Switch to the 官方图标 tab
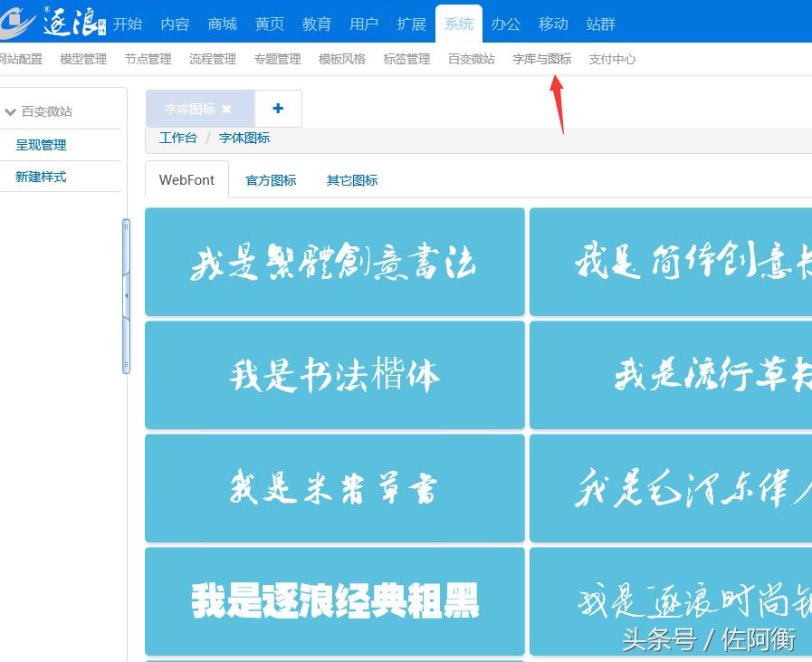Image resolution: width=812 pixels, height=662 pixels. coord(270,180)
